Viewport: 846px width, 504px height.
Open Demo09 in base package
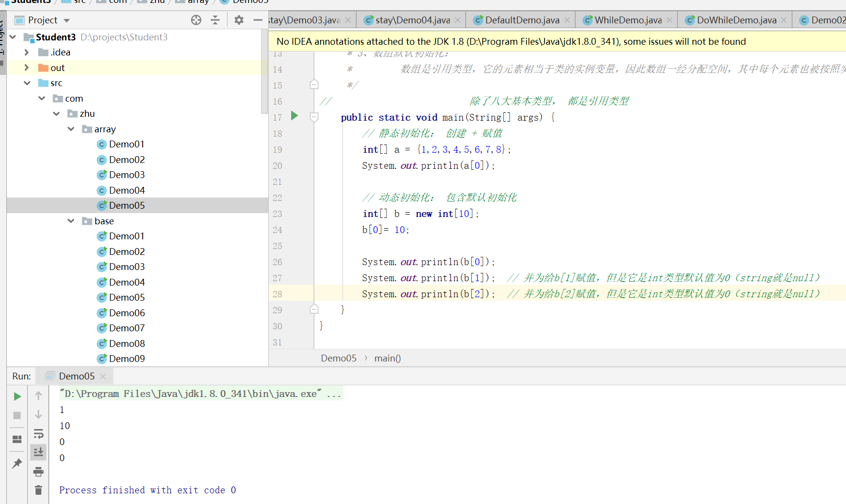tap(127, 359)
